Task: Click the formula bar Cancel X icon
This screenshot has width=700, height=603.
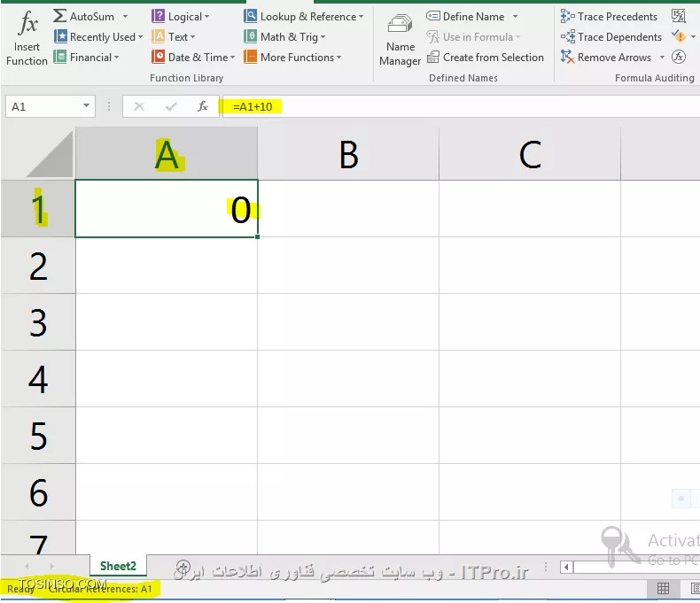Action: (139, 106)
